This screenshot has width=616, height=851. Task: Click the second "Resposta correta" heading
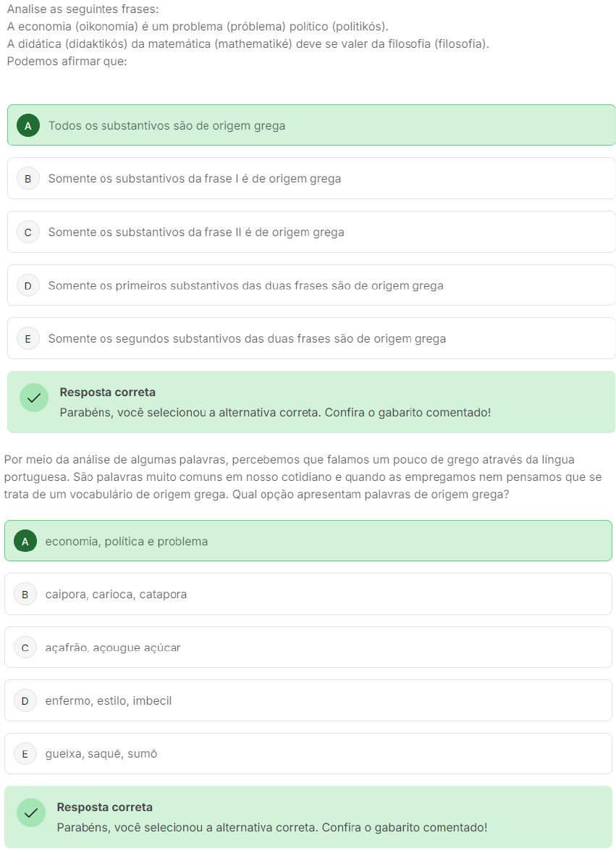[104, 807]
